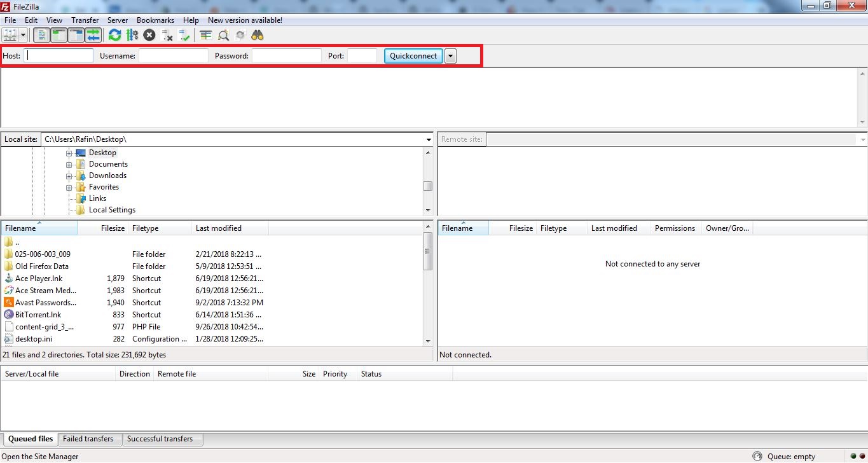Sort remote list by Owner/Gro... header

(727, 228)
